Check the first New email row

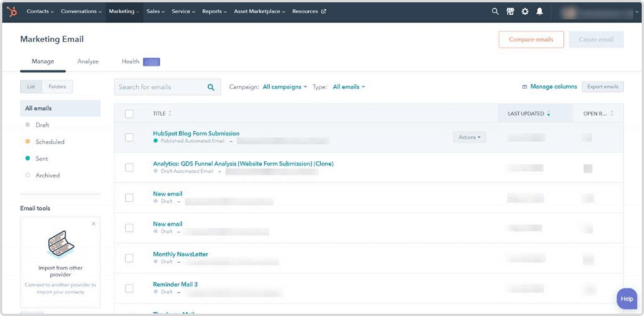point(129,198)
